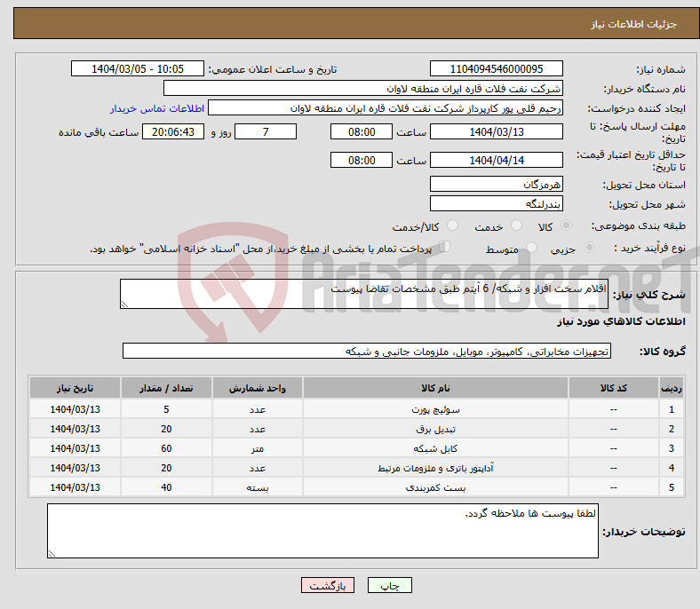The image size is (700, 609).
Task: Click the جزئیات اطلاعات نیاز page title
Action: pos(634,24)
